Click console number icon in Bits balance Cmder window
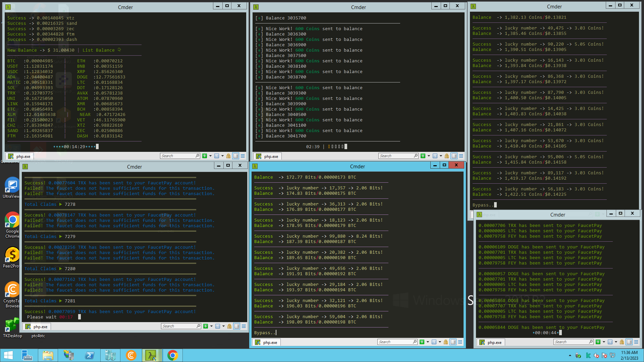The height and width of the screenshot is (362, 644). 434,342
